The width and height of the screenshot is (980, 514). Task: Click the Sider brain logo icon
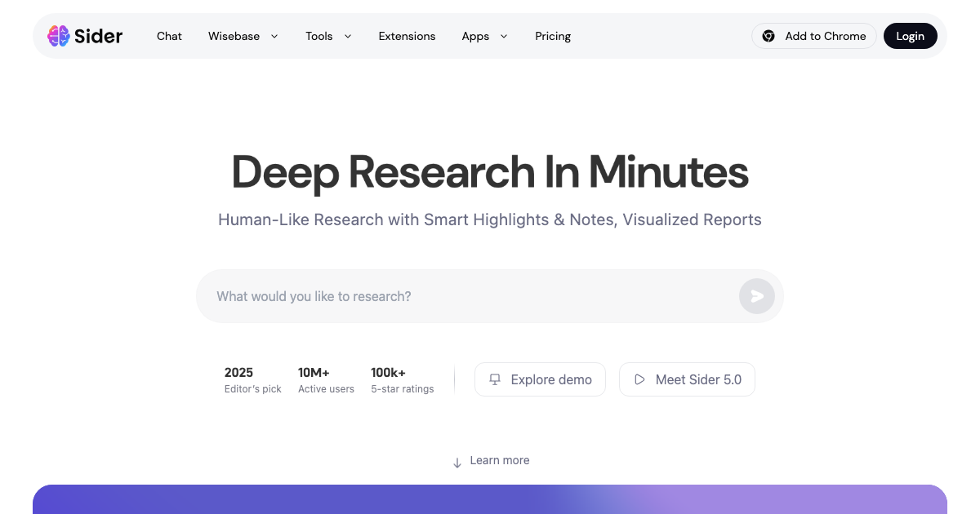(58, 36)
